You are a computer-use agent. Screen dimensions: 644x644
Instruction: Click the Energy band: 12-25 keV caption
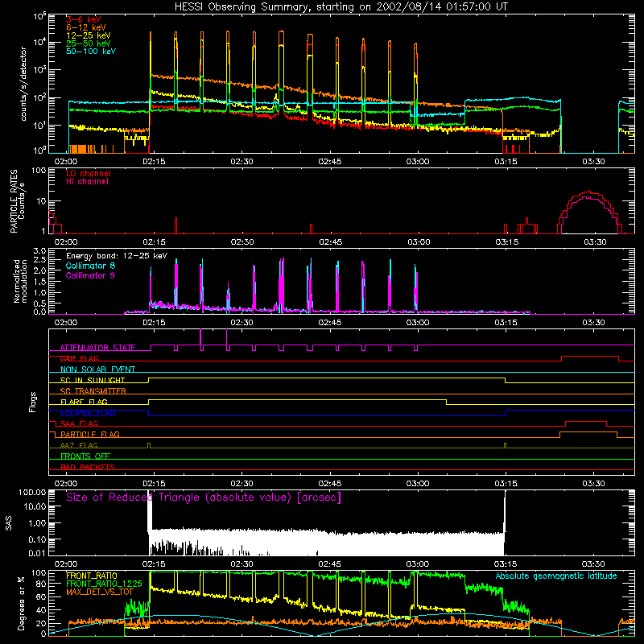117,256
